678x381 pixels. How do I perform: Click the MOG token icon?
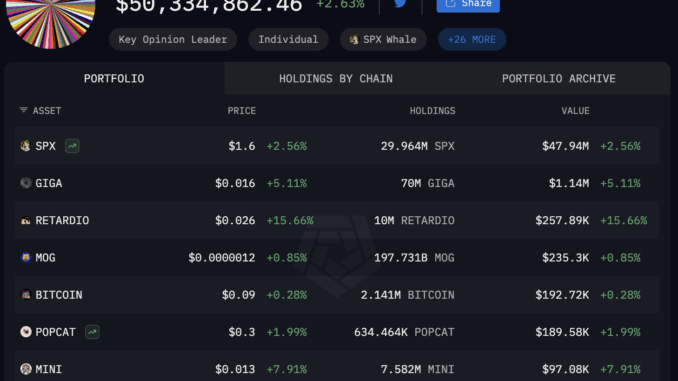26,258
